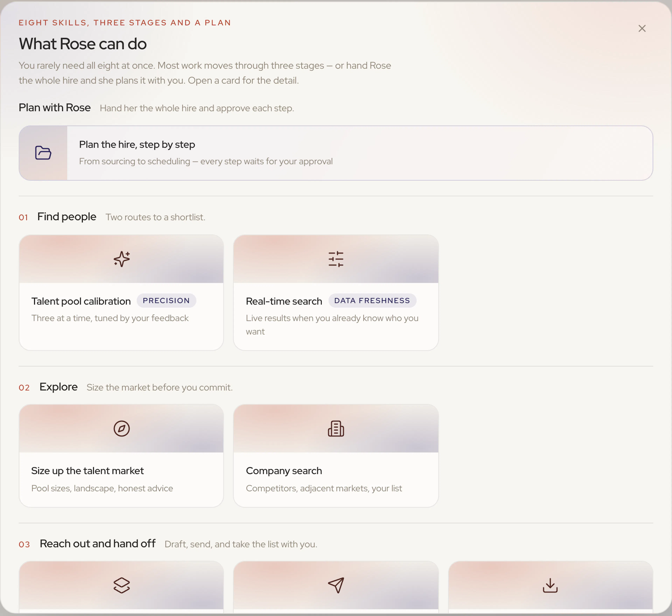Image resolution: width=672 pixels, height=616 pixels.
Task: Click the 'What Rose can do' title
Action: (x=83, y=44)
